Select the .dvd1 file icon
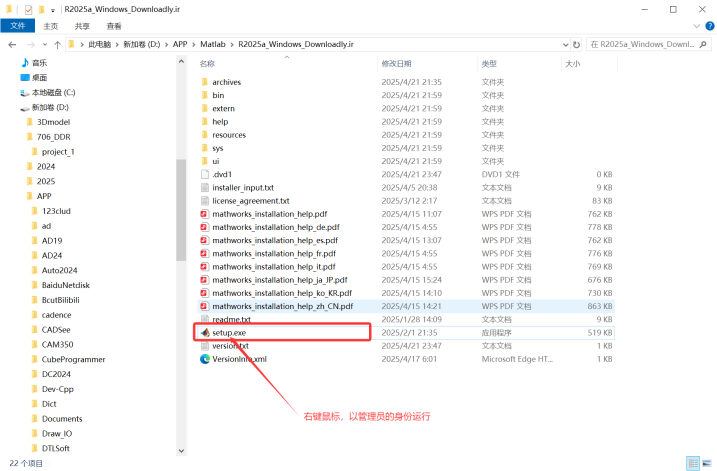This screenshot has height=471, width=717. pyautogui.click(x=205, y=174)
